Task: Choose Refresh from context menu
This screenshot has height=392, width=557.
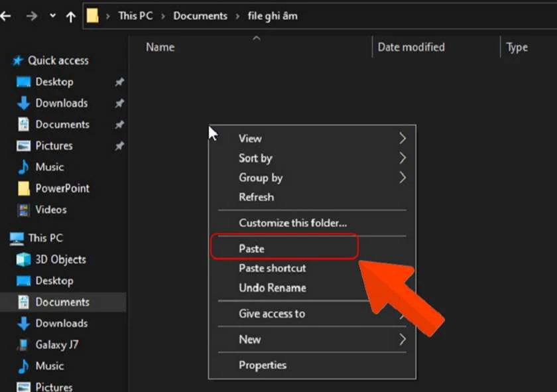Action: [312, 197]
